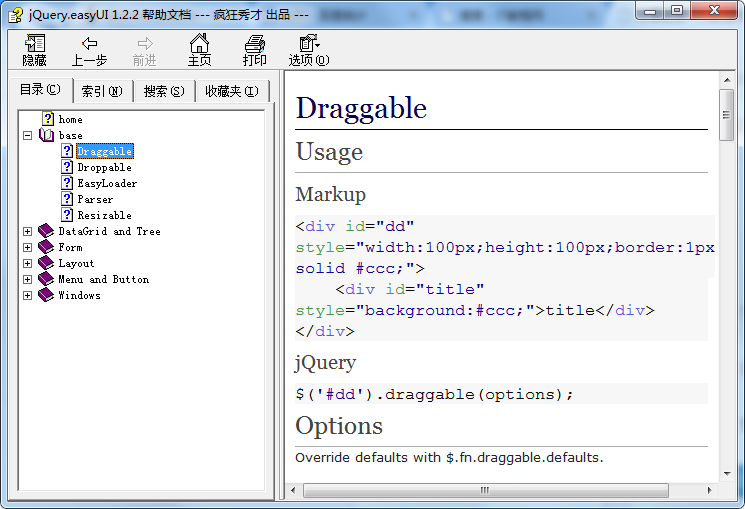
Task: Click the open book icon beside base
Action: [46, 135]
